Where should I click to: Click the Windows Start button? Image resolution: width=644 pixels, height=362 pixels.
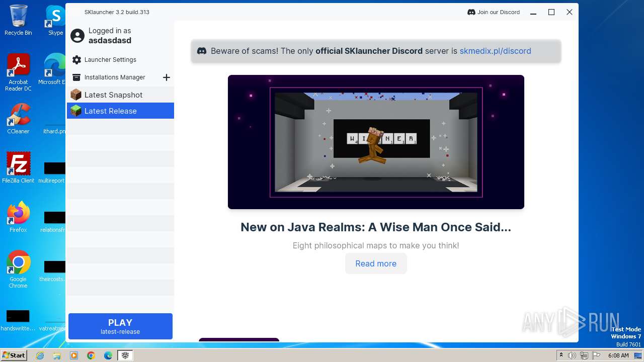pos(14,355)
